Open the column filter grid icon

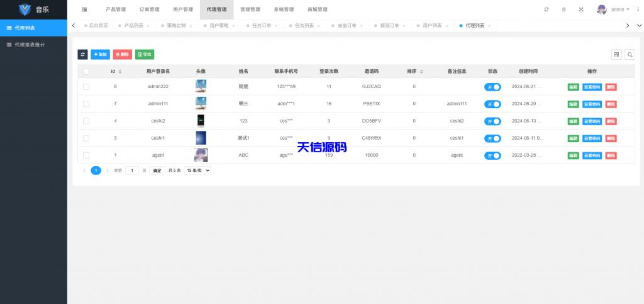click(x=616, y=54)
